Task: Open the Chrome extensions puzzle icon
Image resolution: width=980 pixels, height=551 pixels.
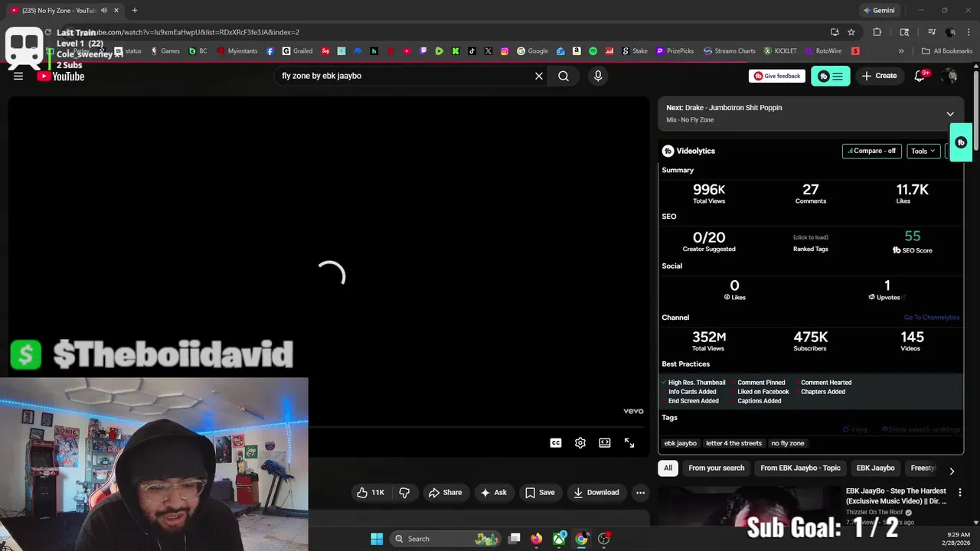Action: (877, 32)
